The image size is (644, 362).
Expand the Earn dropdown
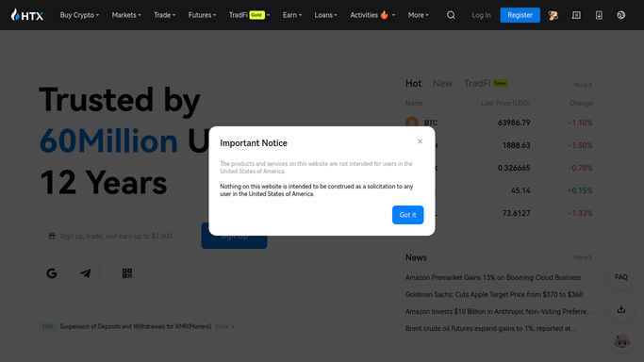point(292,15)
